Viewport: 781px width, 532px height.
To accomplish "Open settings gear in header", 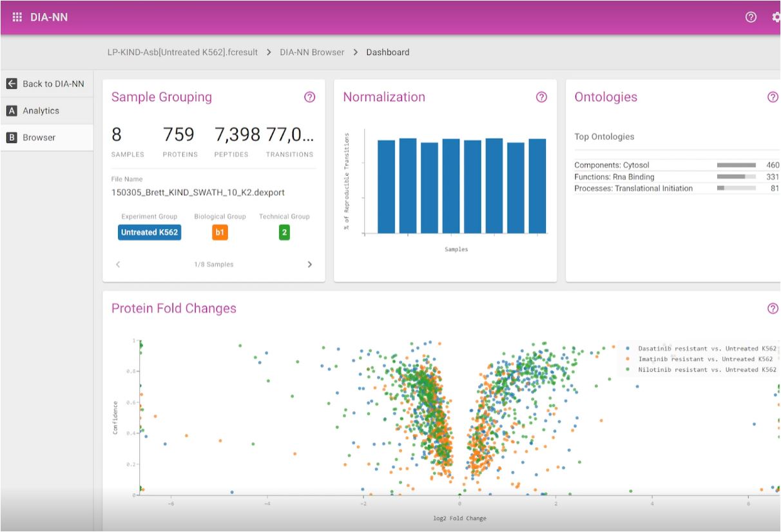I will (776, 17).
